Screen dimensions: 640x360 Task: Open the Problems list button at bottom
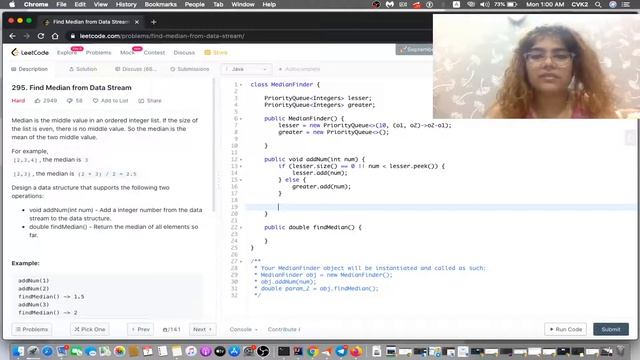(x=32, y=329)
